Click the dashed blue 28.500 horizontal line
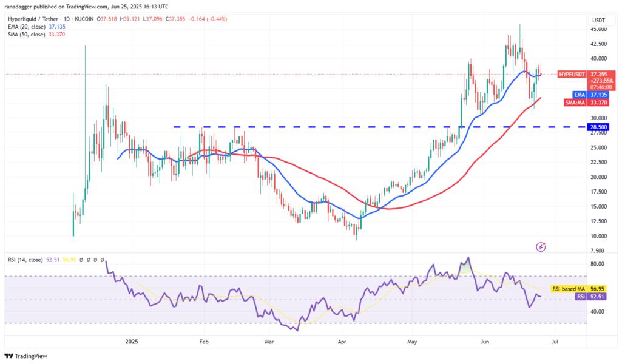 click(380, 127)
